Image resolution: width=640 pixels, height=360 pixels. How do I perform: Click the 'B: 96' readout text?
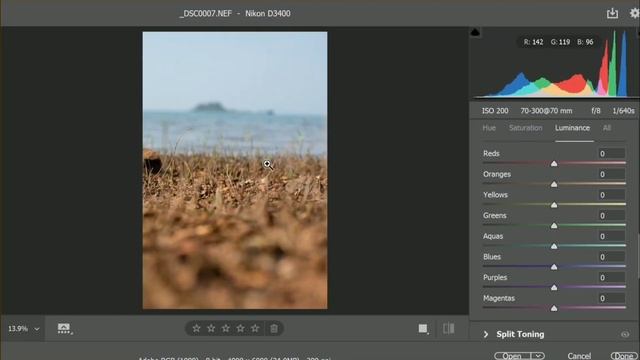585,42
